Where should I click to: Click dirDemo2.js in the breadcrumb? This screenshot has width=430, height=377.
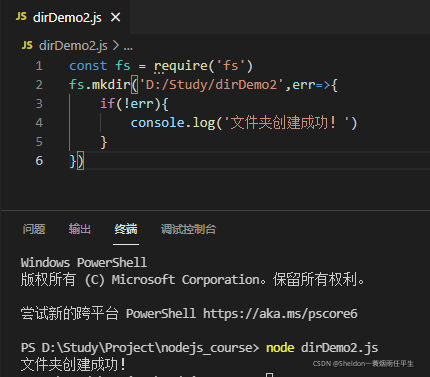click(73, 45)
